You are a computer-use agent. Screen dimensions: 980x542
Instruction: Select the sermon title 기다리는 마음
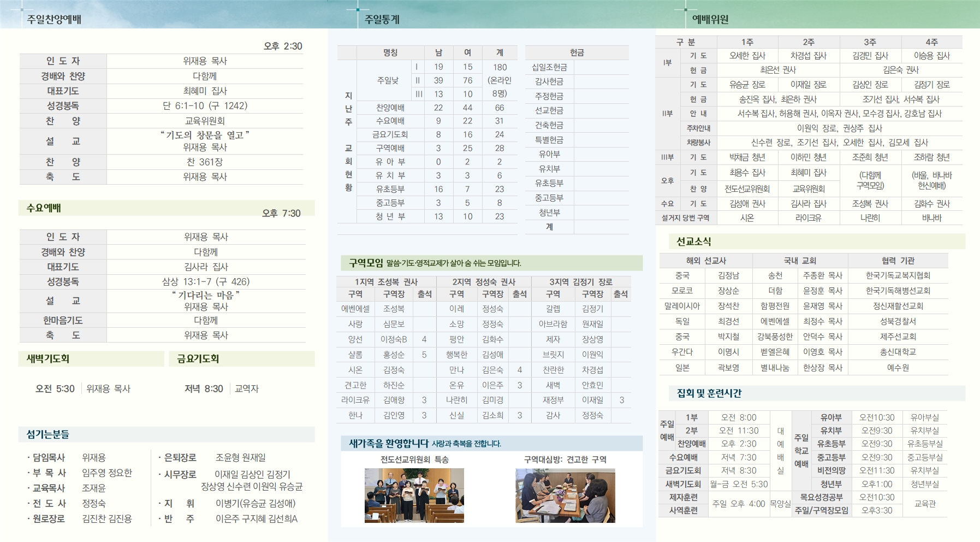click(206, 295)
